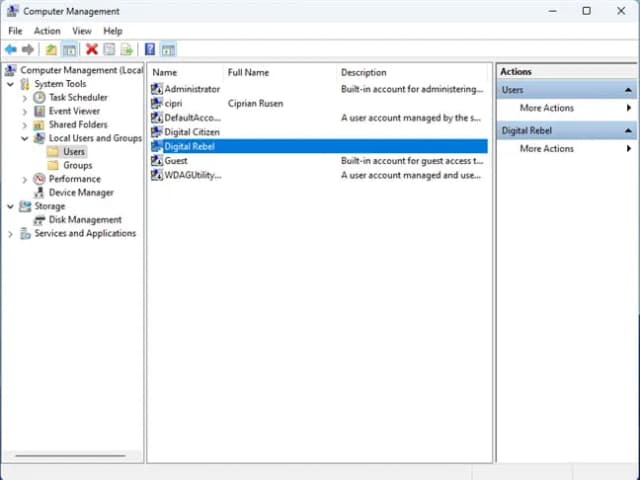
Task: Open the View menu
Action: (x=81, y=31)
